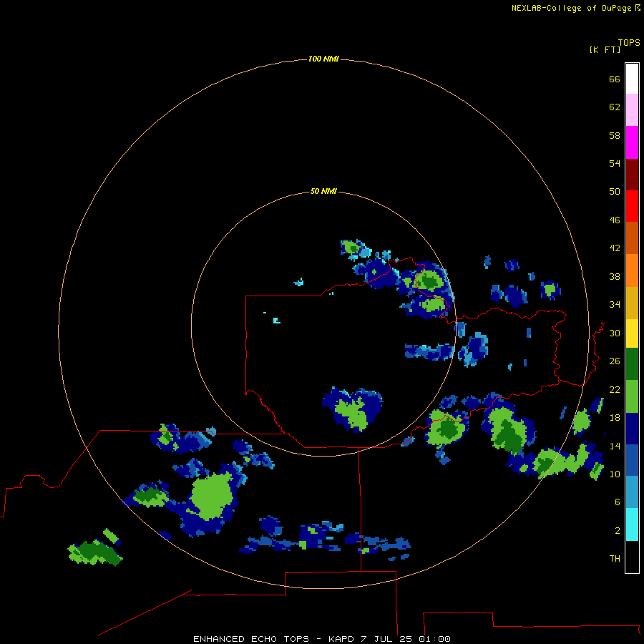
Task: Click the black TH swatch at legend bottom
Action: pyautogui.click(x=632, y=557)
